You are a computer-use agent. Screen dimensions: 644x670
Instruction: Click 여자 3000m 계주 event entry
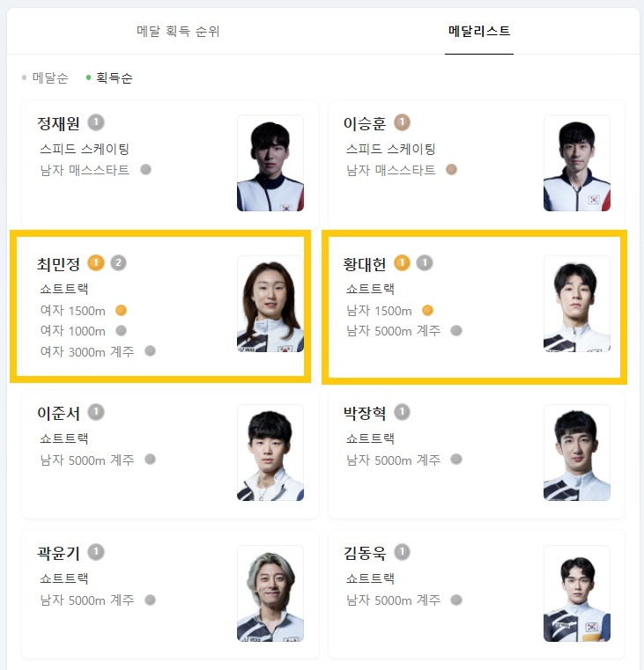coord(87,351)
